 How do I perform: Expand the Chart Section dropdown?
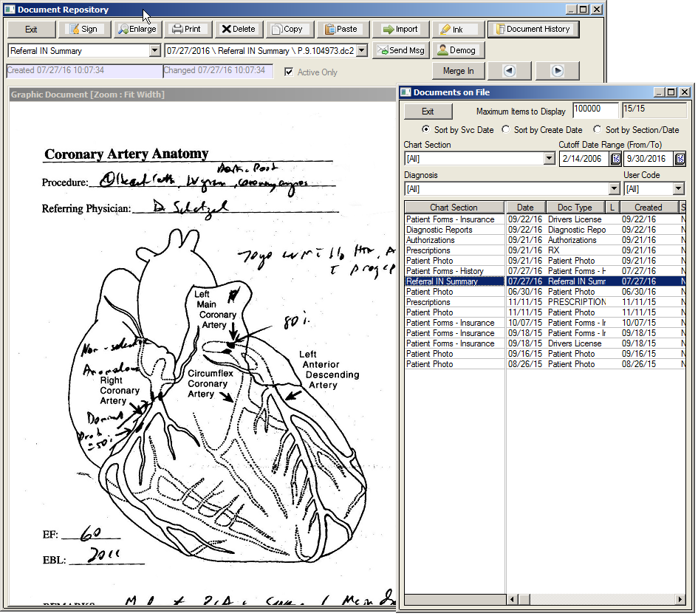[x=549, y=159]
